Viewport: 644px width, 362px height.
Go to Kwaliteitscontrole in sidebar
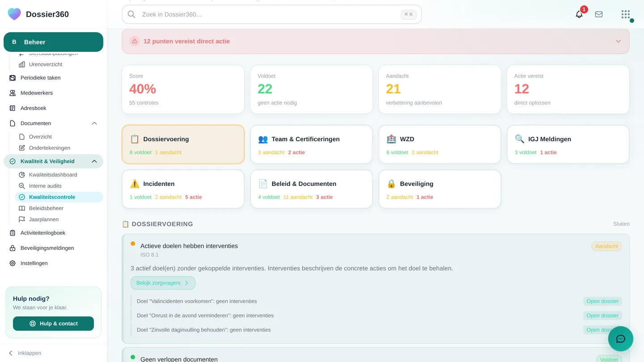[59, 197]
